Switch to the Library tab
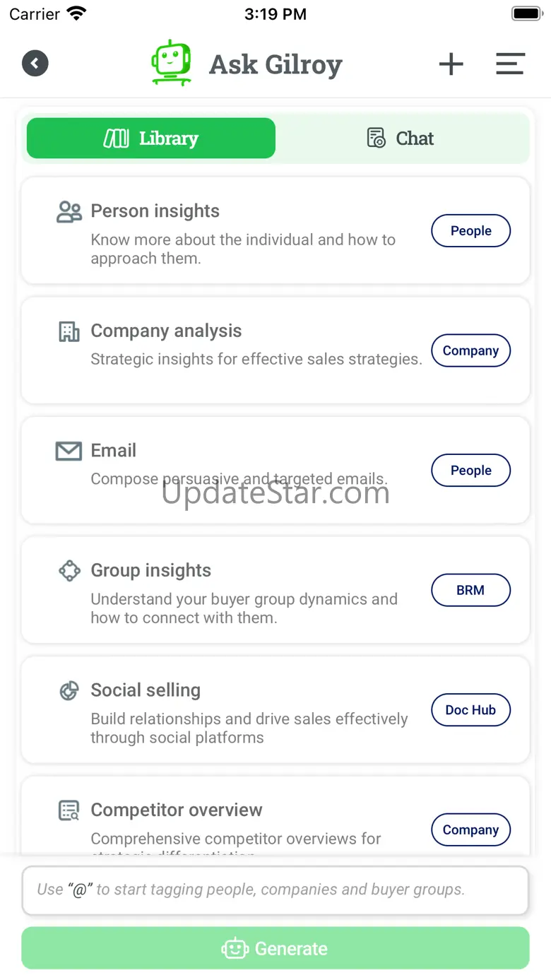 151,138
